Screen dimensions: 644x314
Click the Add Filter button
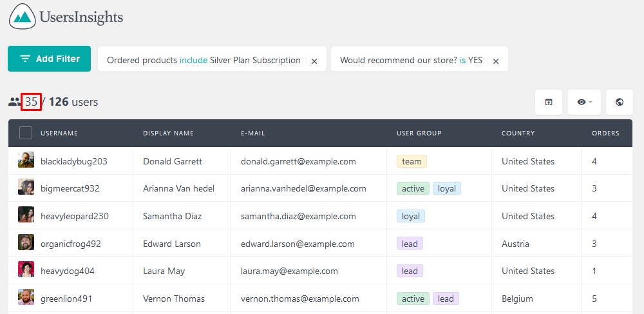[x=50, y=59]
